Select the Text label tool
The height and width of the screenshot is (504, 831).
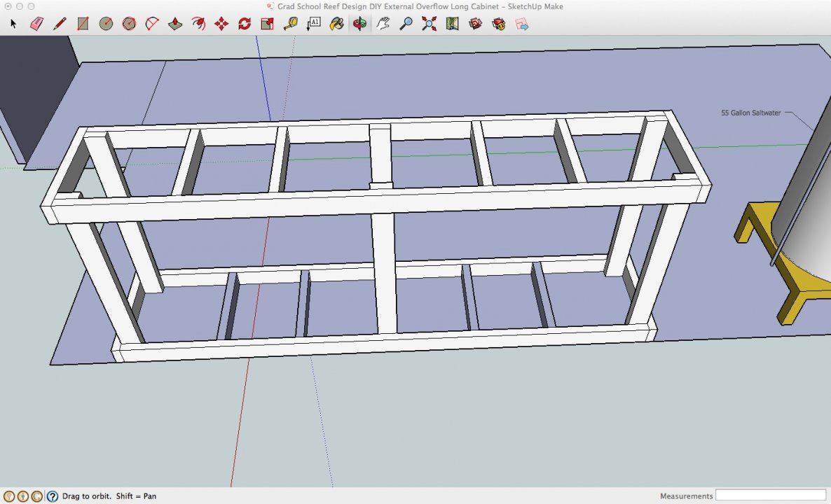pos(313,24)
